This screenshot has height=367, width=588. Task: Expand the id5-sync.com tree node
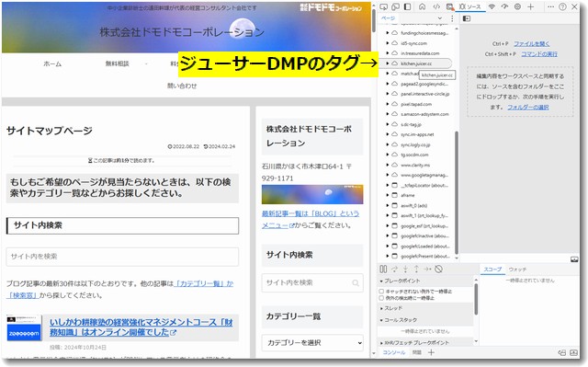point(388,43)
